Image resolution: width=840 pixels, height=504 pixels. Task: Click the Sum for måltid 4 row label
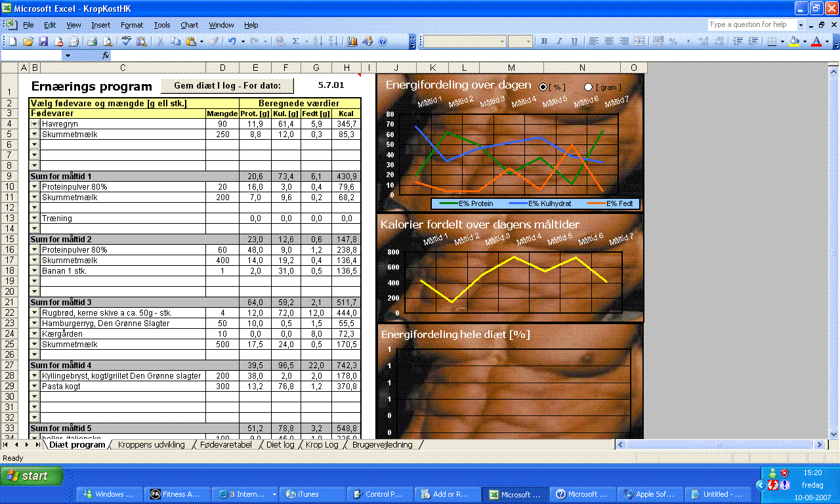pyautogui.click(x=61, y=366)
